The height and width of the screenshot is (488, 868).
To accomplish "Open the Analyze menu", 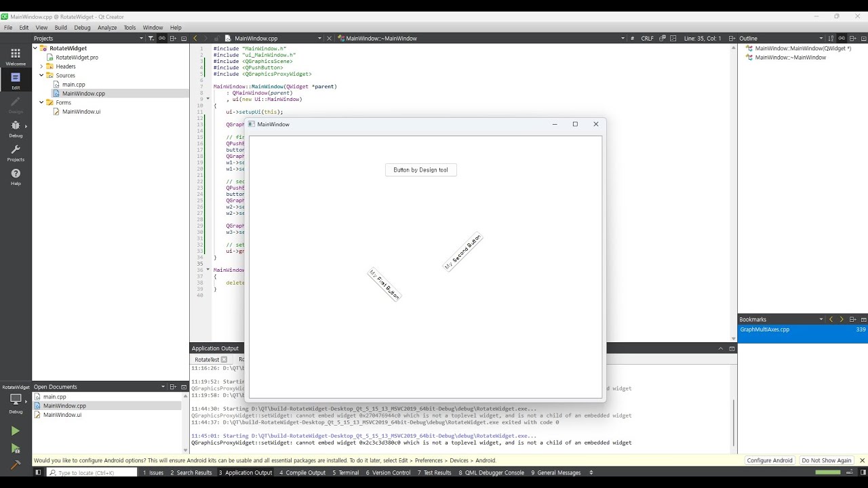I will pos(107,28).
